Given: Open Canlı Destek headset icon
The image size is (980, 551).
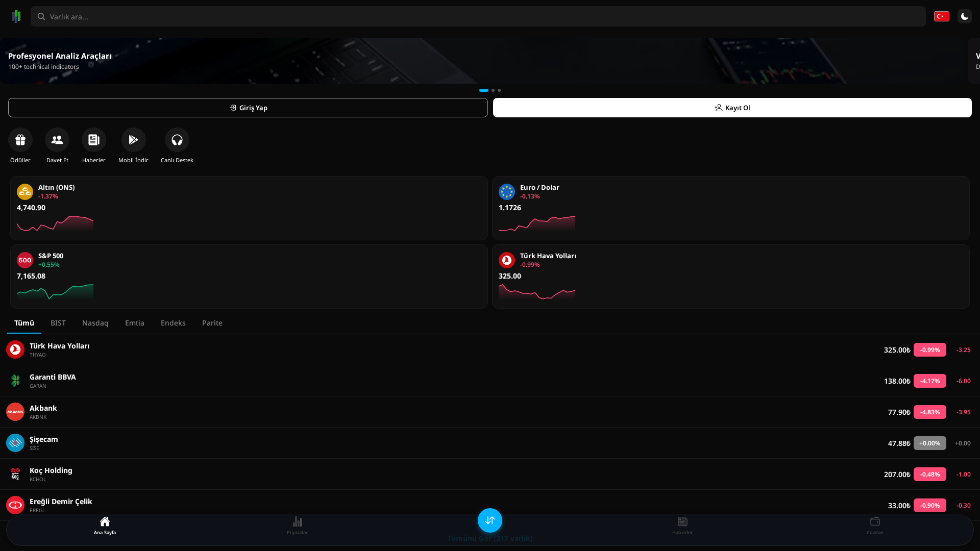Looking at the screenshot, I should point(177,140).
